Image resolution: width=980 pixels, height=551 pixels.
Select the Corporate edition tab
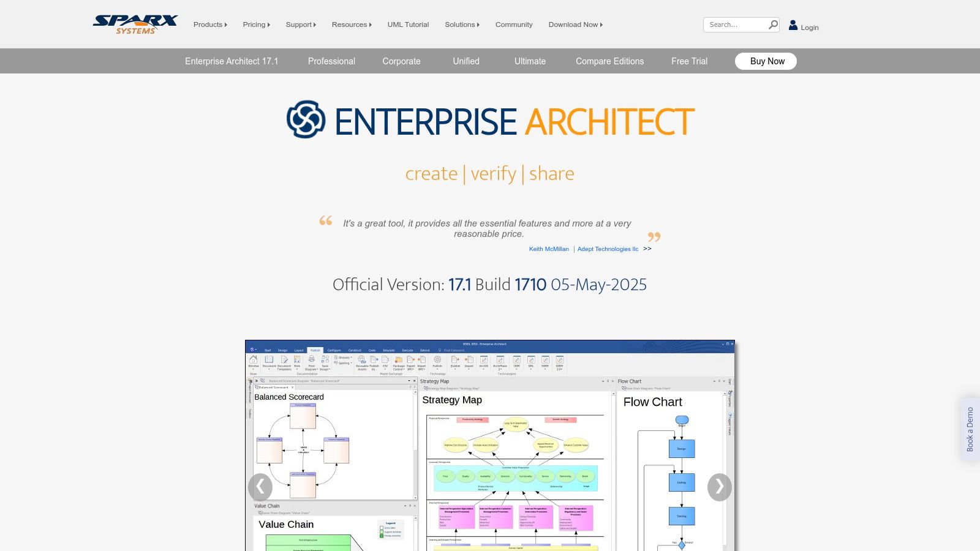(x=401, y=61)
